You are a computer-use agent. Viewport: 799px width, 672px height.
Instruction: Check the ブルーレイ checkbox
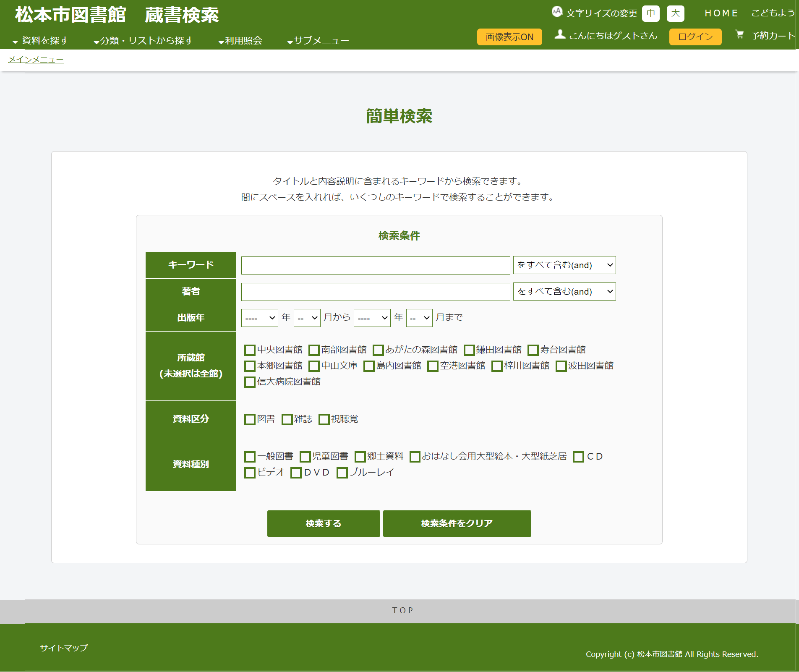(x=342, y=473)
